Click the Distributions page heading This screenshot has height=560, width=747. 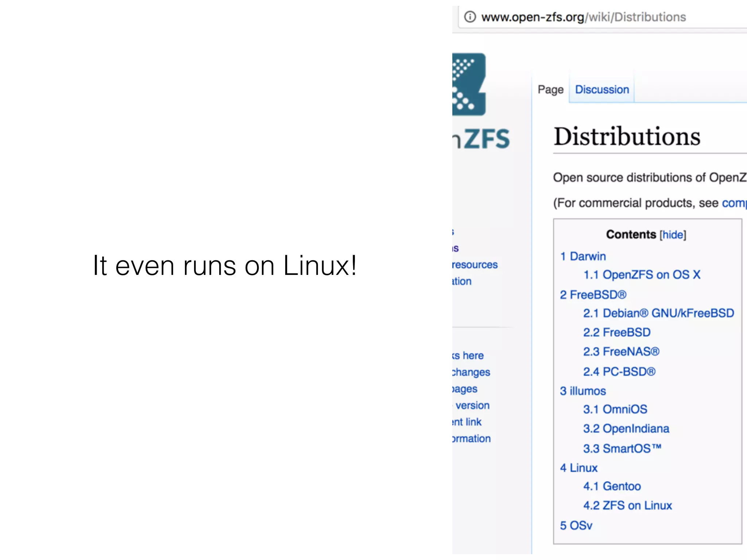click(627, 137)
